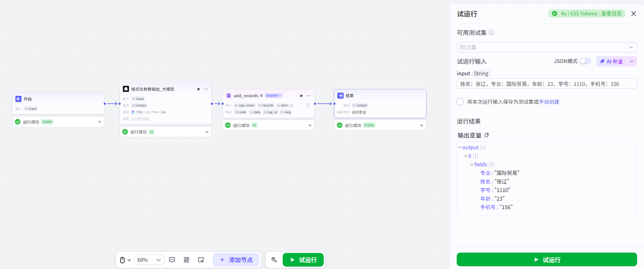Collapse the fields tree node in output
Image resolution: width=644 pixels, height=269 pixels.
(x=472, y=165)
